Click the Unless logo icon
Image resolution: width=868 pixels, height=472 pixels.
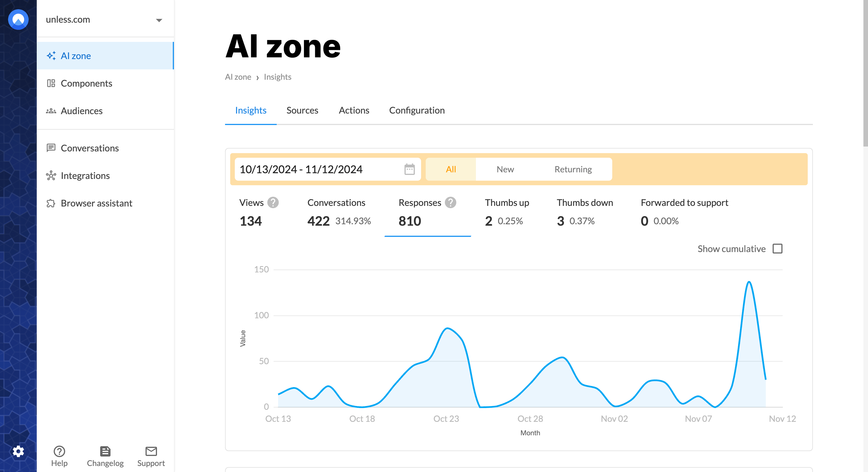[18, 19]
